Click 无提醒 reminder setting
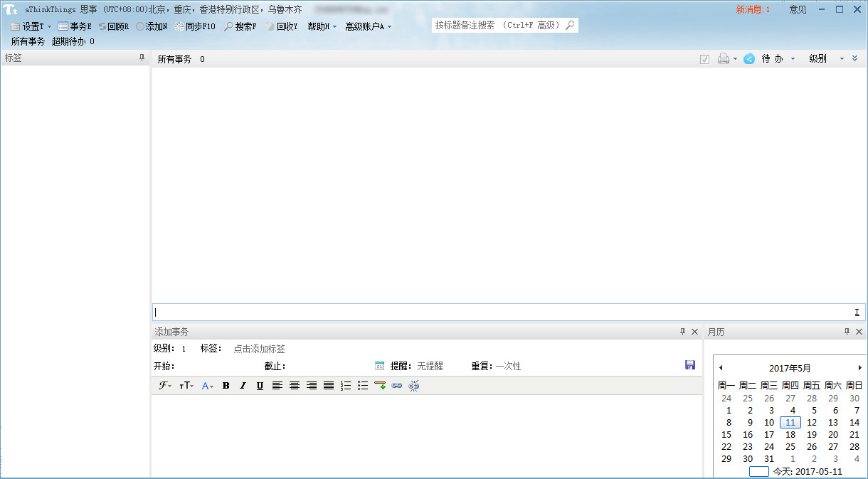Image resolution: width=868 pixels, height=479 pixels. (x=430, y=366)
